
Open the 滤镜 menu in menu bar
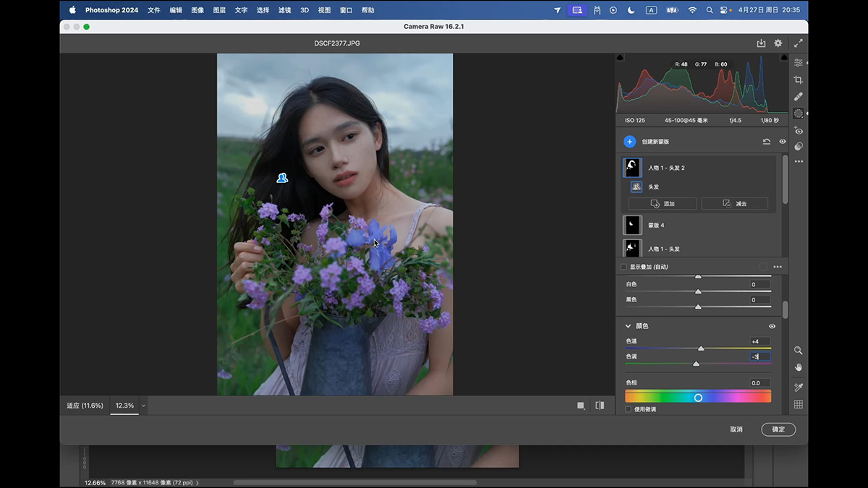tap(284, 10)
